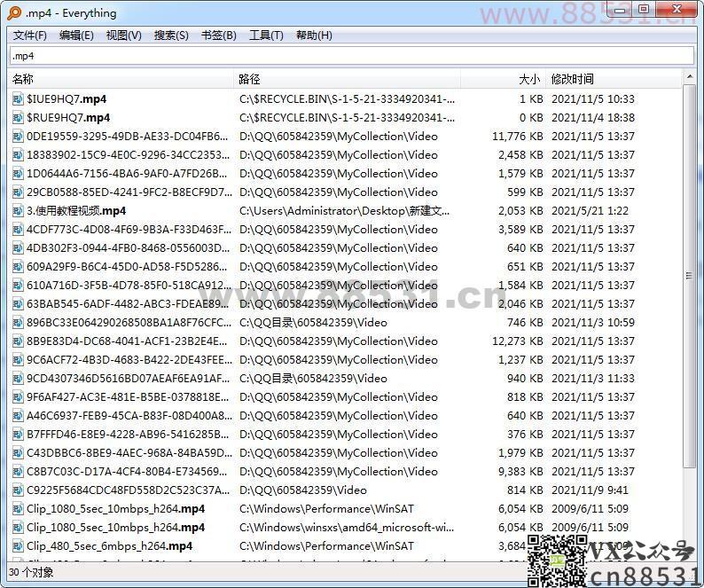Click the file icon of 9CD4307346D5616B row
Screen dimensions: 704x588
(18, 379)
